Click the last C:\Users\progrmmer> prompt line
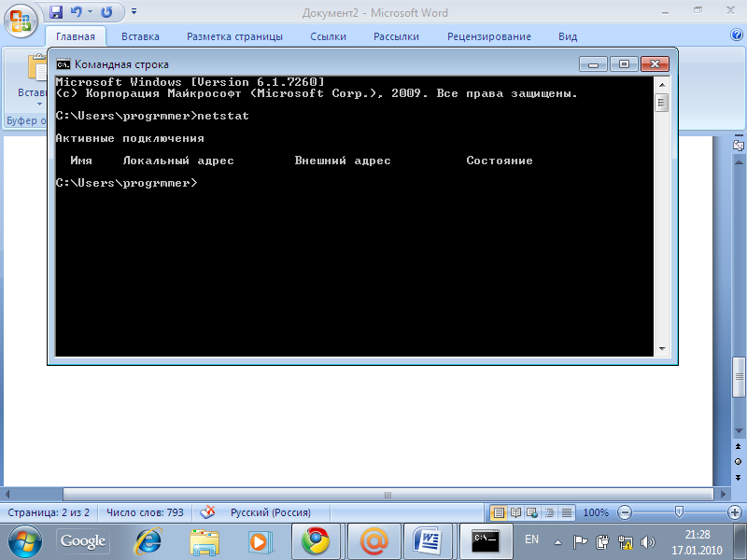 click(x=126, y=183)
